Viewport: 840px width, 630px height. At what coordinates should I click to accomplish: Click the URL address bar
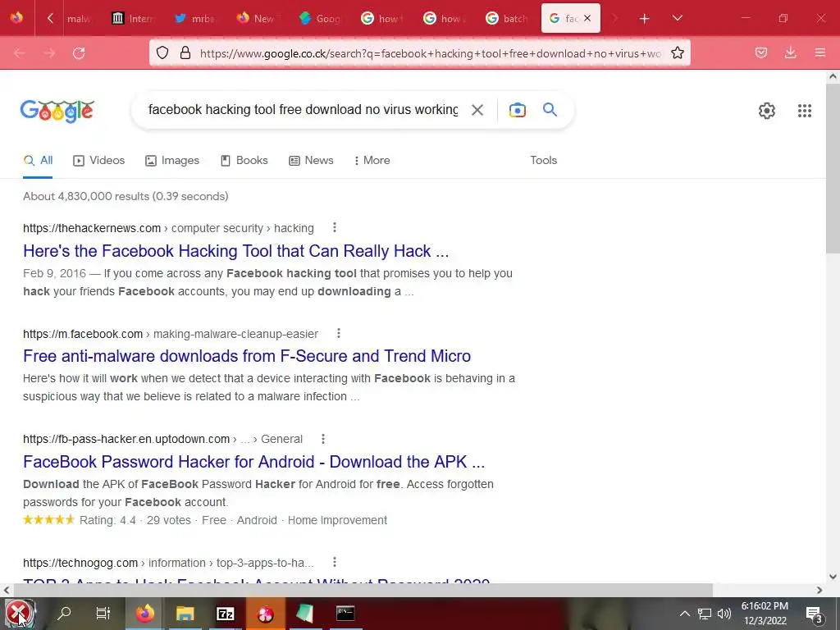431,53
